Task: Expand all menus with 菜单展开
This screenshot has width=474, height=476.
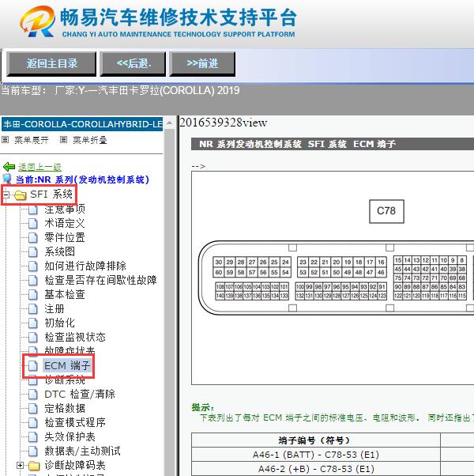Action: click(32, 140)
